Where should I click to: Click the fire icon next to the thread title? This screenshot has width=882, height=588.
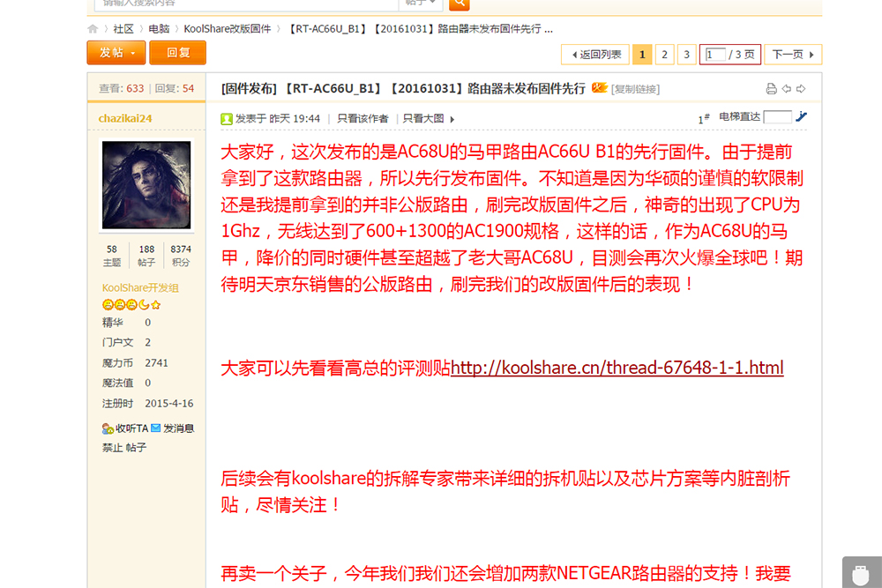click(x=599, y=87)
